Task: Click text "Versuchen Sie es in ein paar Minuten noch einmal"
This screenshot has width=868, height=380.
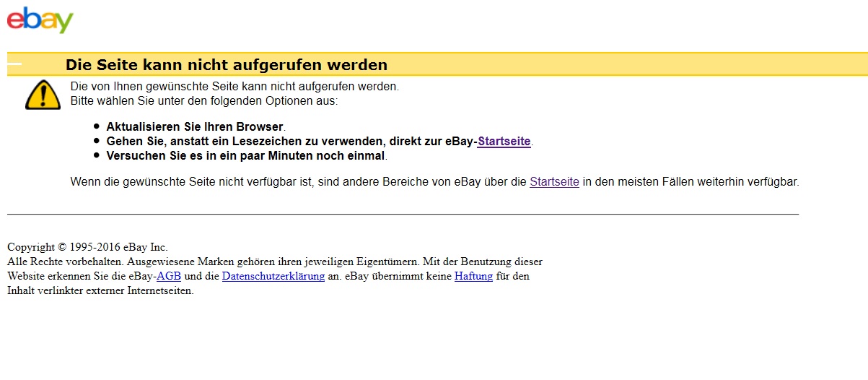Action: (x=247, y=155)
